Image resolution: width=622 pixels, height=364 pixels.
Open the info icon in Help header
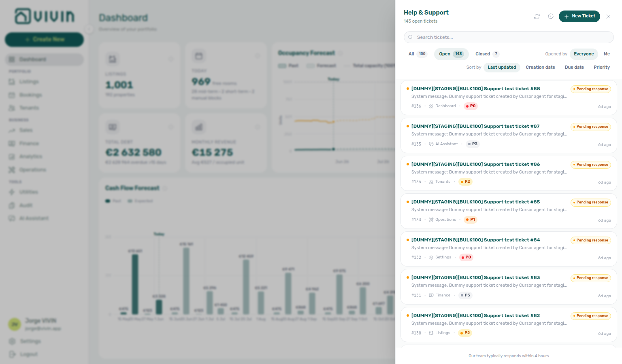click(x=551, y=16)
